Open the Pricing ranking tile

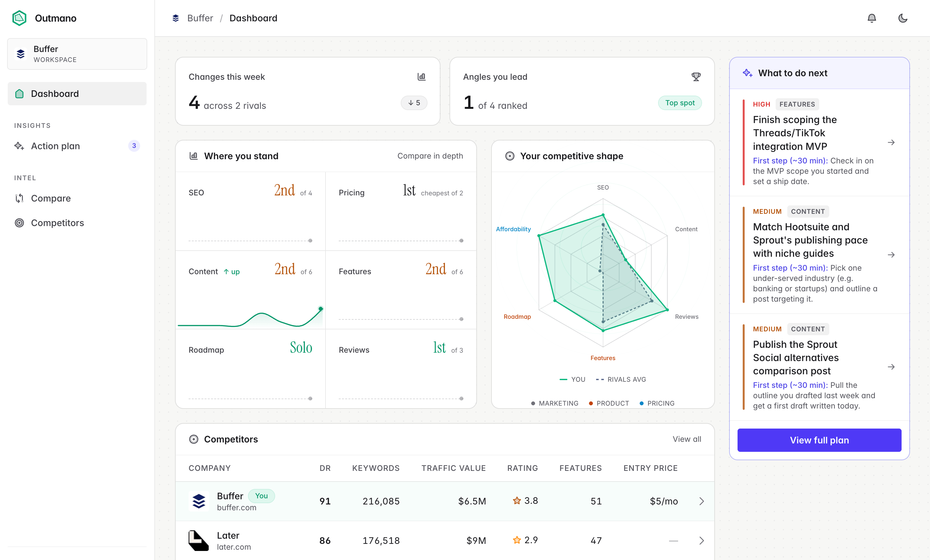(401, 211)
